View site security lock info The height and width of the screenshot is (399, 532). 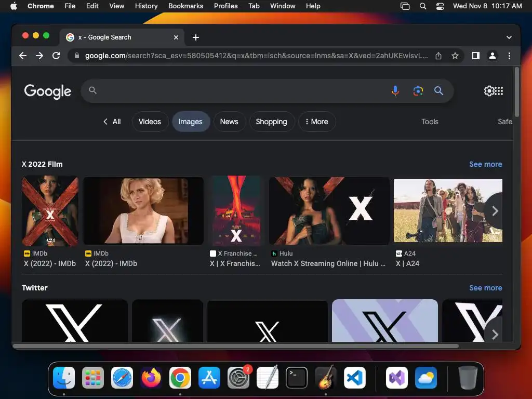pos(77,56)
